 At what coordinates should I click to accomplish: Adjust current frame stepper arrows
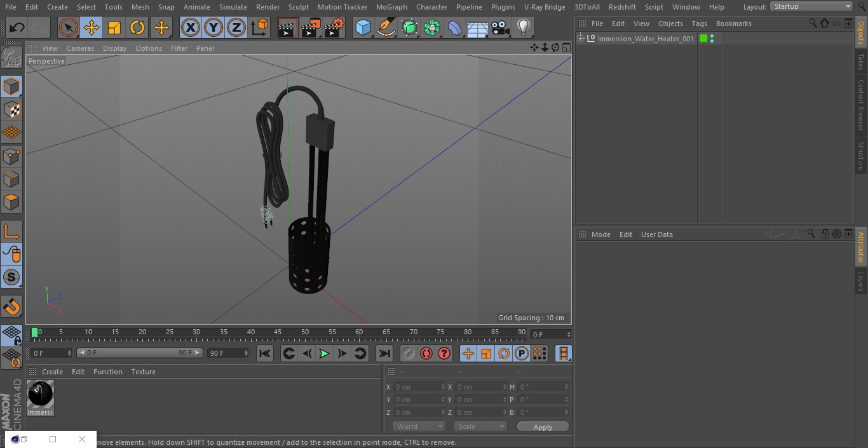(569, 334)
